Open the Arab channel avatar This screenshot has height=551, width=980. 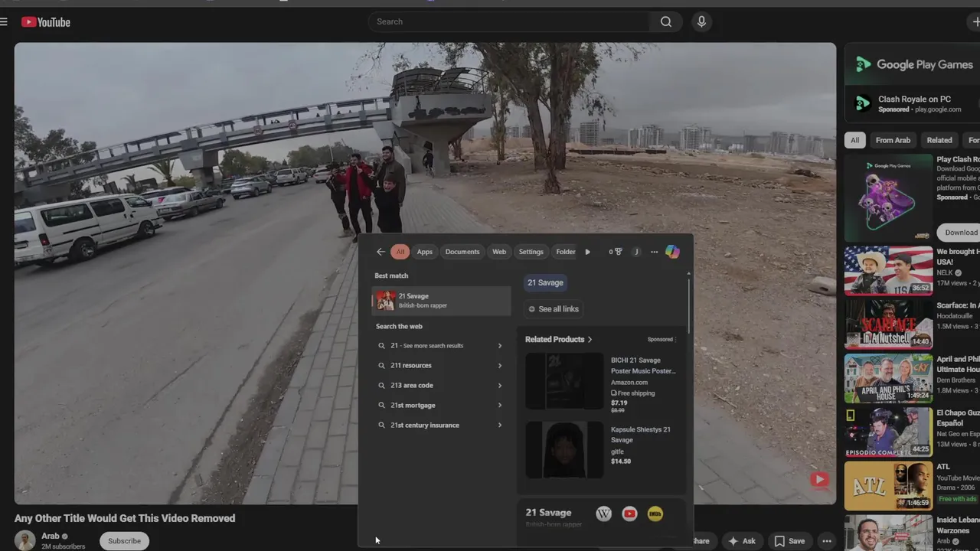pyautogui.click(x=25, y=540)
